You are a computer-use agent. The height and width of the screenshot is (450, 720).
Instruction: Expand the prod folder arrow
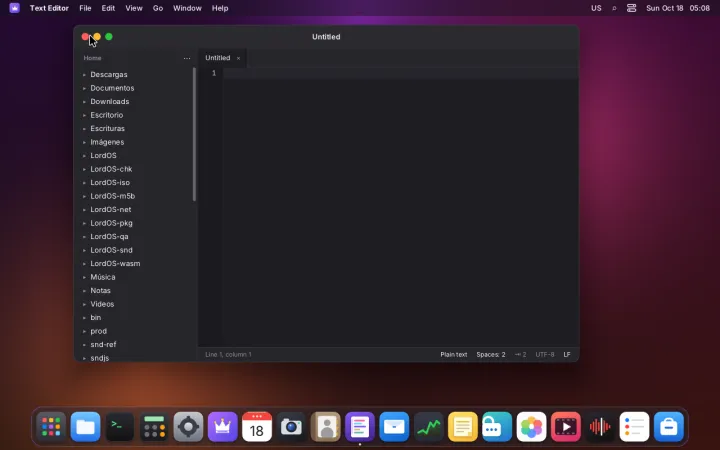pyautogui.click(x=84, y=331)
